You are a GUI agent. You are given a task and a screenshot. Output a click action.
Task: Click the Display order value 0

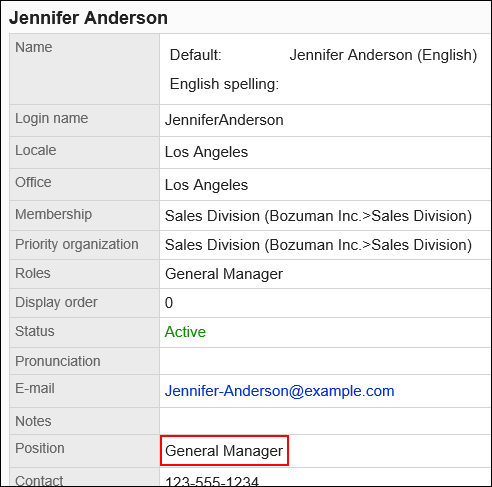169,303
